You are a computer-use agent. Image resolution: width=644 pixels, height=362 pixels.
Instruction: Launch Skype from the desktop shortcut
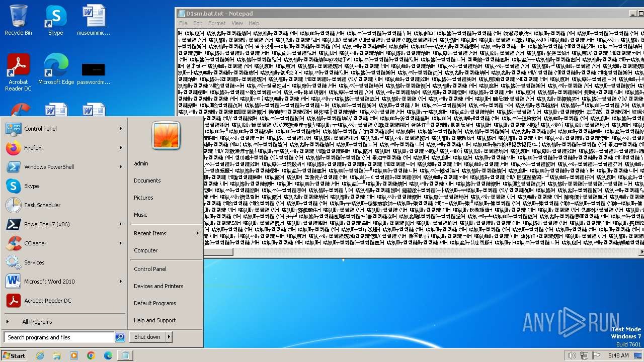(x=55, y=20)
